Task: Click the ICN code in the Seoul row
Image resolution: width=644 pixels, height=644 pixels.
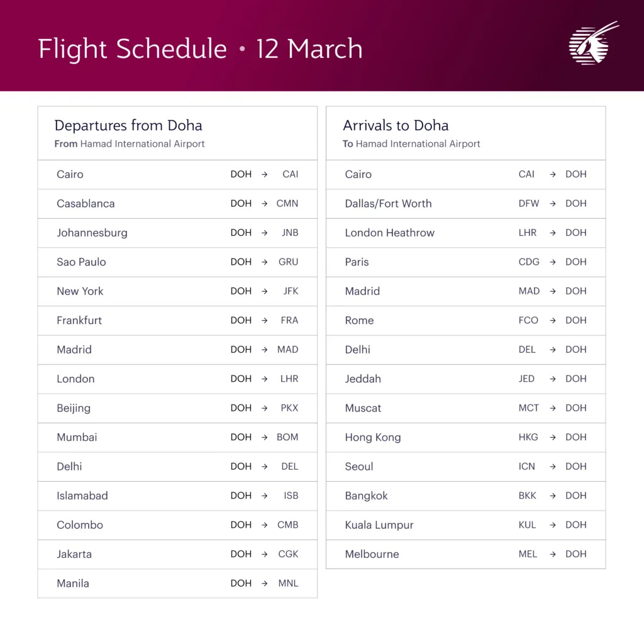Action: point(527,467)
